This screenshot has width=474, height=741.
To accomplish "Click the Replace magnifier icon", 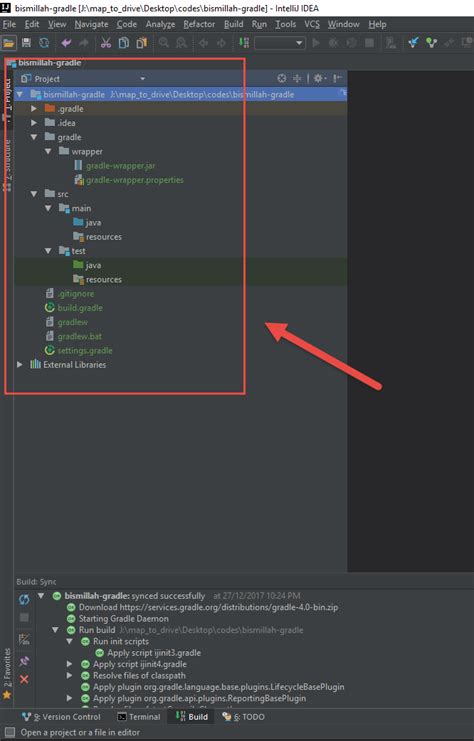I will tap(181, 43).
